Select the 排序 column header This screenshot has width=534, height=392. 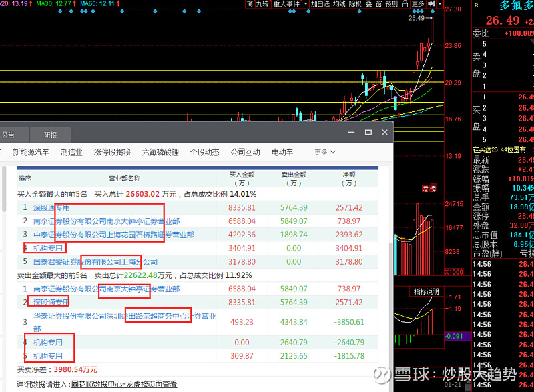(25, 178)
